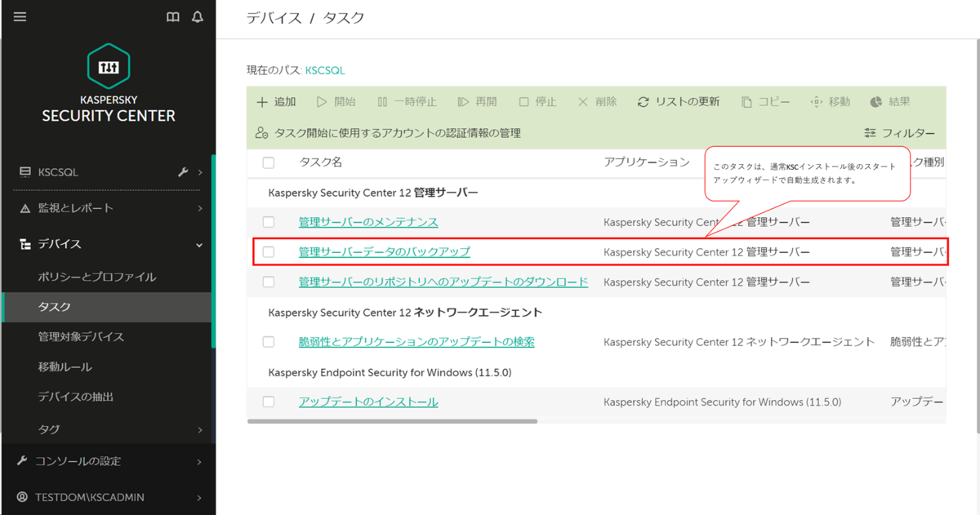
Task: Sort by アプリケーション column header
Action: point(647,162)
